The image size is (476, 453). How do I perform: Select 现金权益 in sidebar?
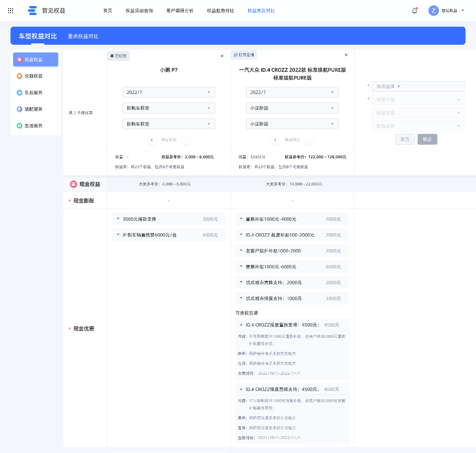coord(35,60)
